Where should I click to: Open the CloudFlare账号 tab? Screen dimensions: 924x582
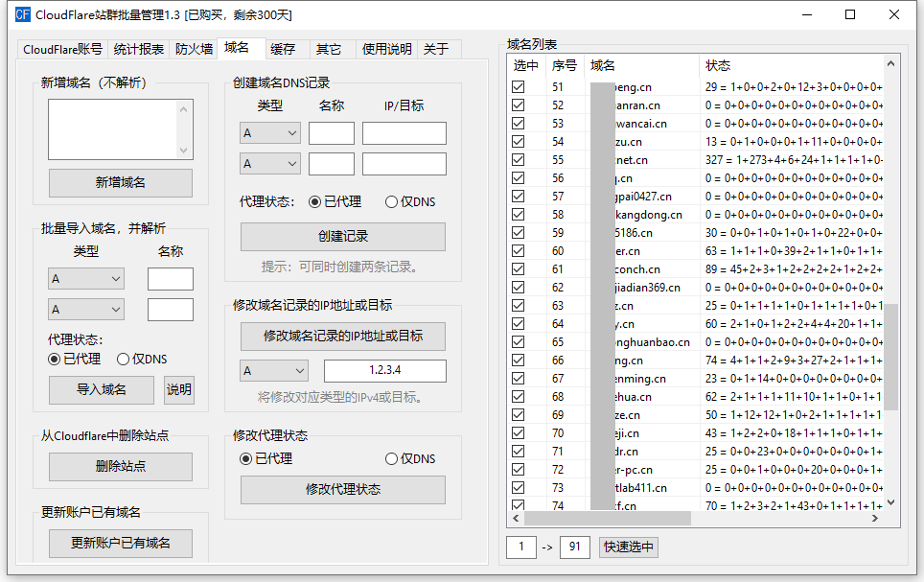pos(62,49)
